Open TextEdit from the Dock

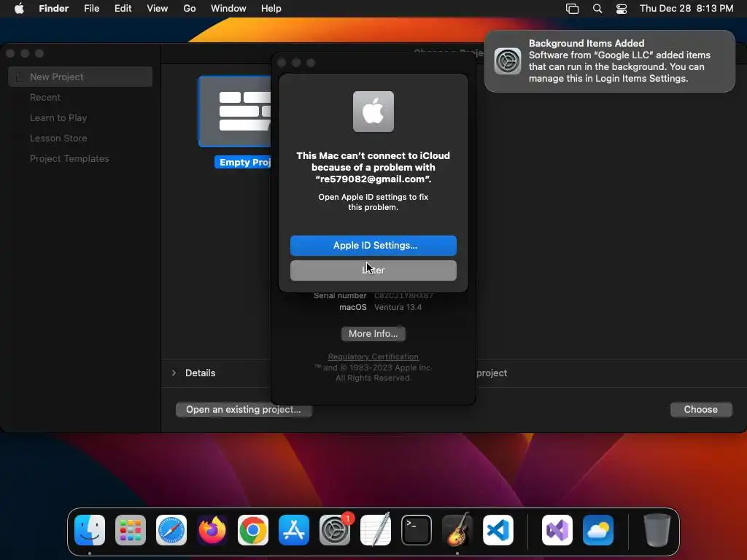point(376,530)
